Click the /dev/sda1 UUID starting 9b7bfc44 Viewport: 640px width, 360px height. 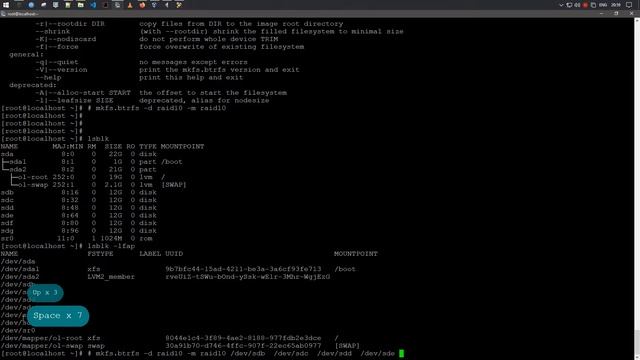click(243, 269)
